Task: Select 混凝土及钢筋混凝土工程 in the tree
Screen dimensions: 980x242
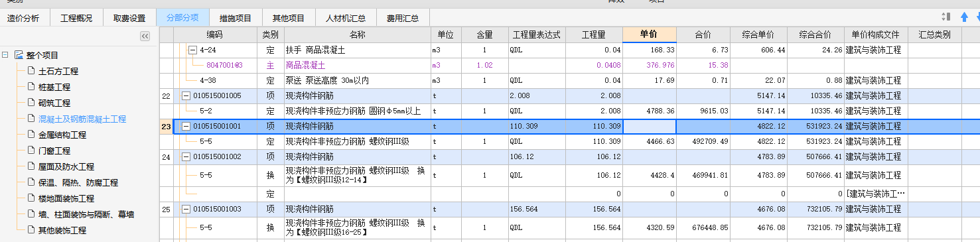Action: pos(82,119)
